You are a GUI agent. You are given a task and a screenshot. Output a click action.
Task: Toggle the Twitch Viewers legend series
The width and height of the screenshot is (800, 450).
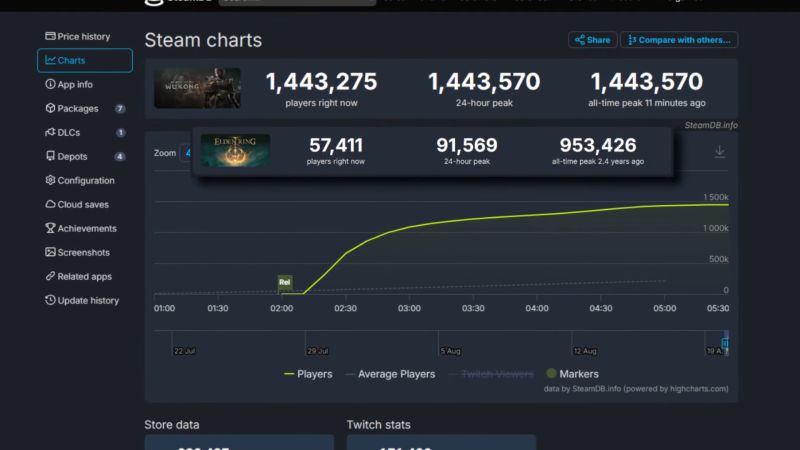491,374
